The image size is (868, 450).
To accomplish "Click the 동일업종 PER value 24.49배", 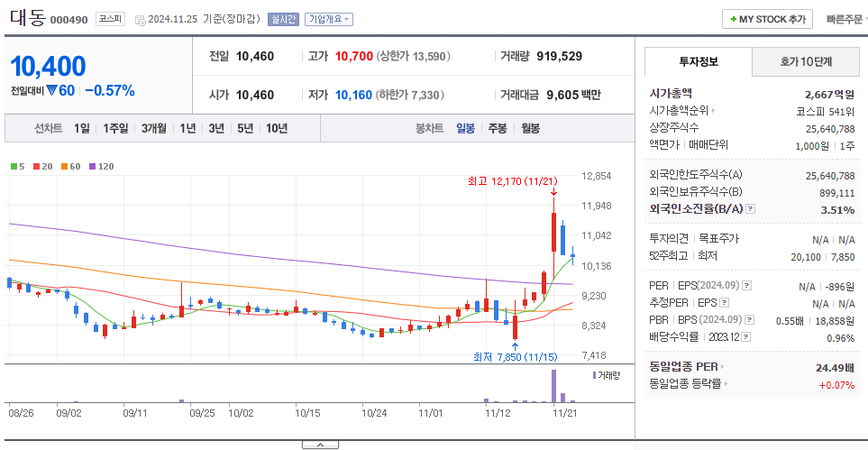I will (x=836, y=367).
